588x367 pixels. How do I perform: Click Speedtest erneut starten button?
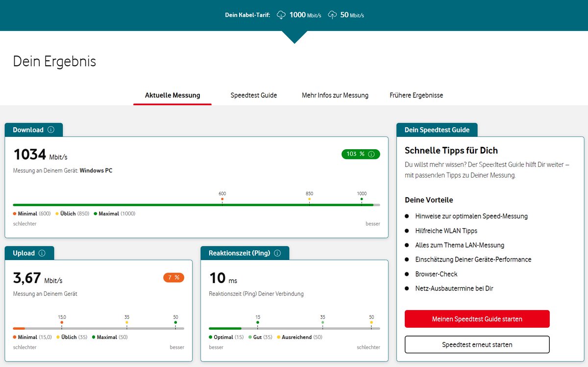tap(477, 344)
